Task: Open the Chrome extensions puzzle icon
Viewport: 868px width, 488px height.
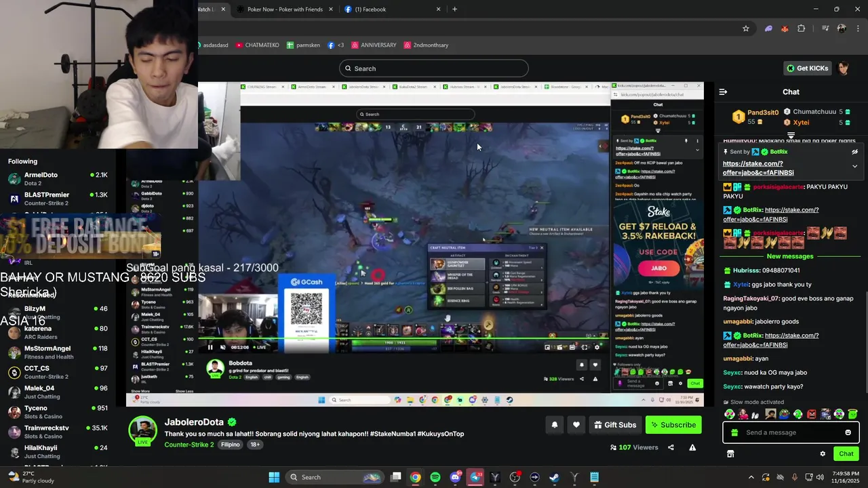Action: point(802,28)
